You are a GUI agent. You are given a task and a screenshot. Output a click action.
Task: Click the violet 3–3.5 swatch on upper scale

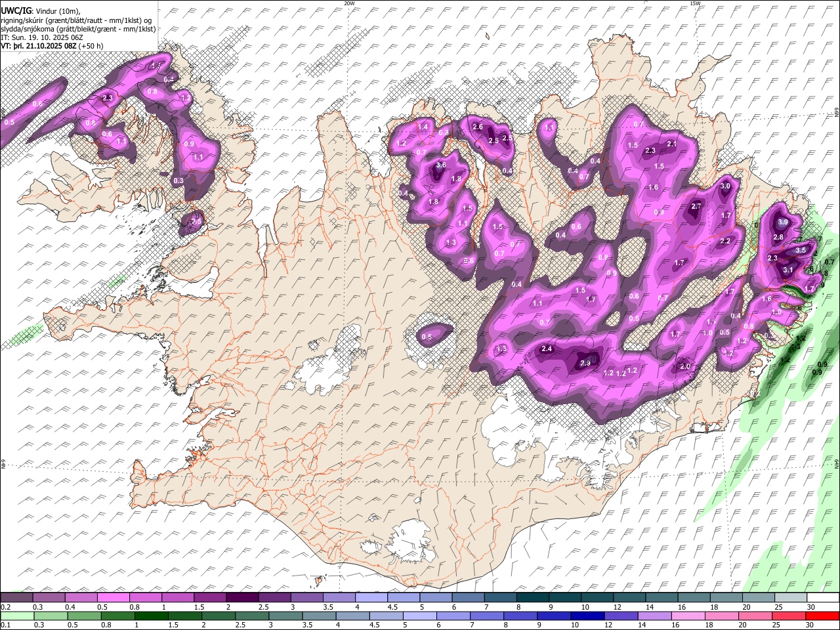(x=306, y=598)
